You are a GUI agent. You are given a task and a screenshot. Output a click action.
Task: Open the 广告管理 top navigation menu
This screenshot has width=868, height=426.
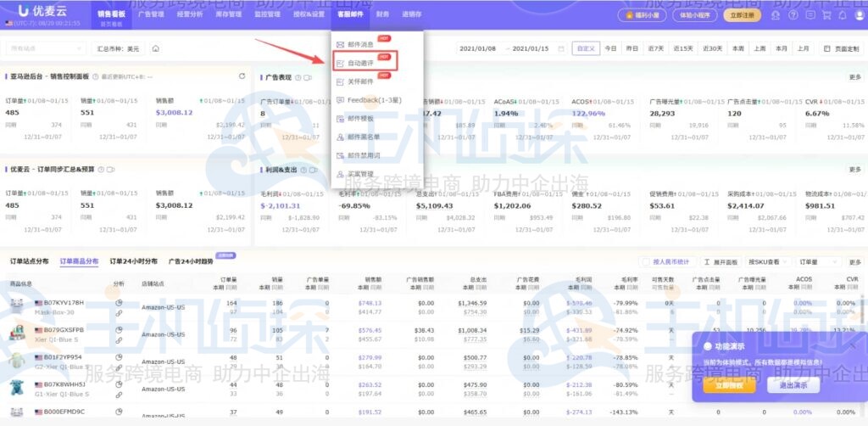click(150, 14)
